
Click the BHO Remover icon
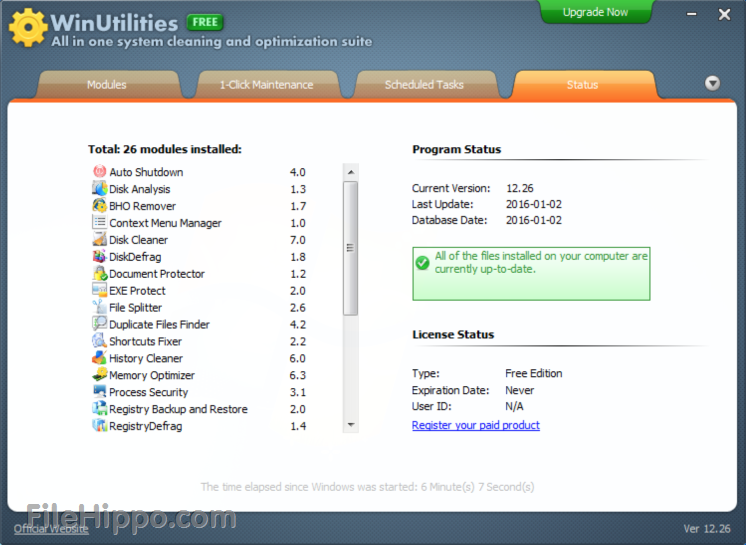pyautogui.click(x=99, y=206)
